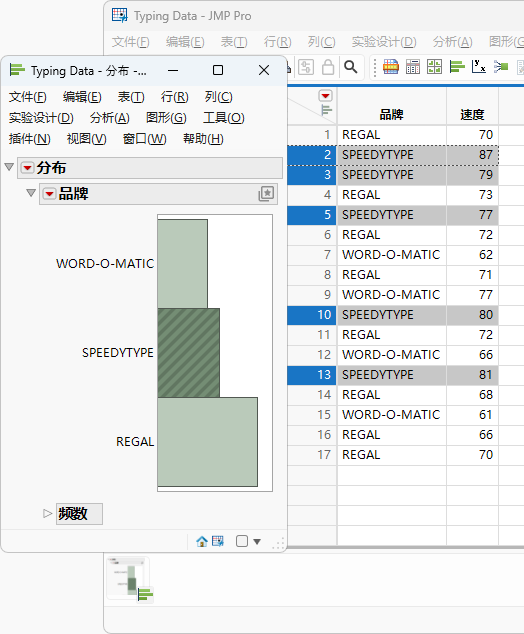Open the 插件(N) menu

[x=30, y=139]
